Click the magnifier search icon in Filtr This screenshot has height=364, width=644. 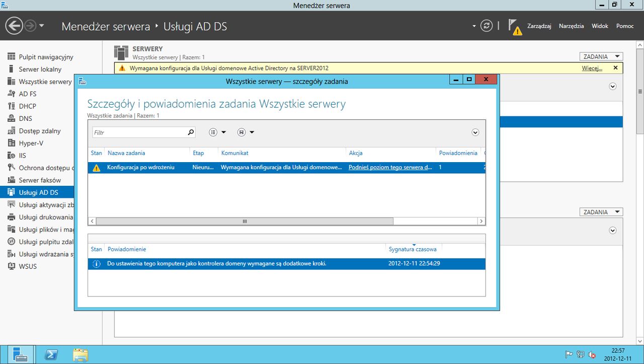tap(191, 132)
